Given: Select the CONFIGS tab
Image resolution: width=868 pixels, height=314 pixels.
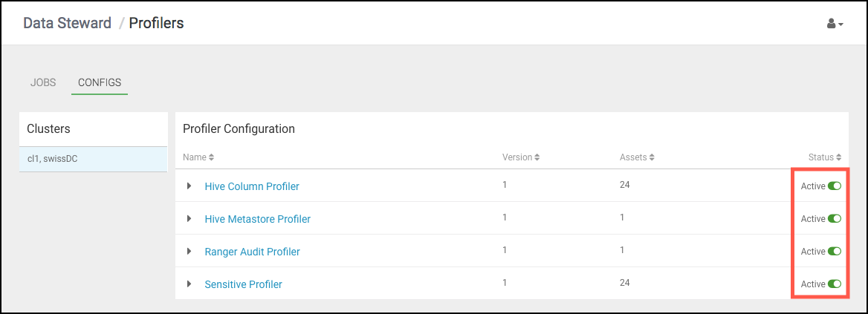Looking at the screenshot, I should (x=100, y=83).
